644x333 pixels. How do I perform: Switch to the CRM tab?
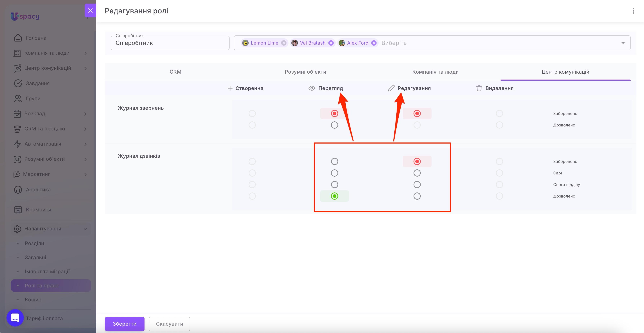(176, 72)
